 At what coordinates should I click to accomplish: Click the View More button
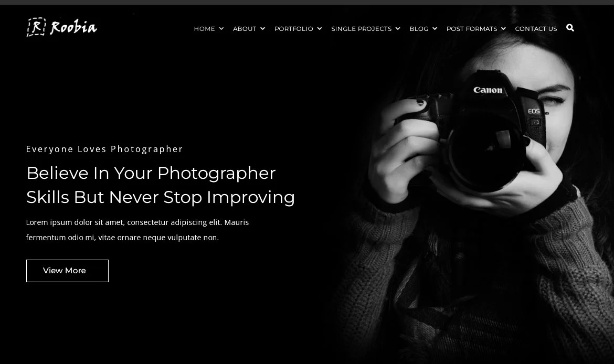click(67, 271)
